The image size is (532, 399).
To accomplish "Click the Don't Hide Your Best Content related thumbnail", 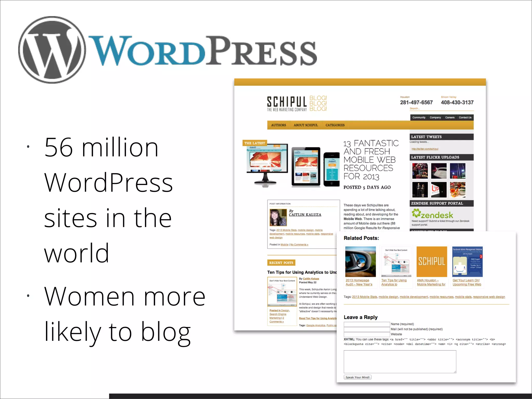I will pos(396,262).
